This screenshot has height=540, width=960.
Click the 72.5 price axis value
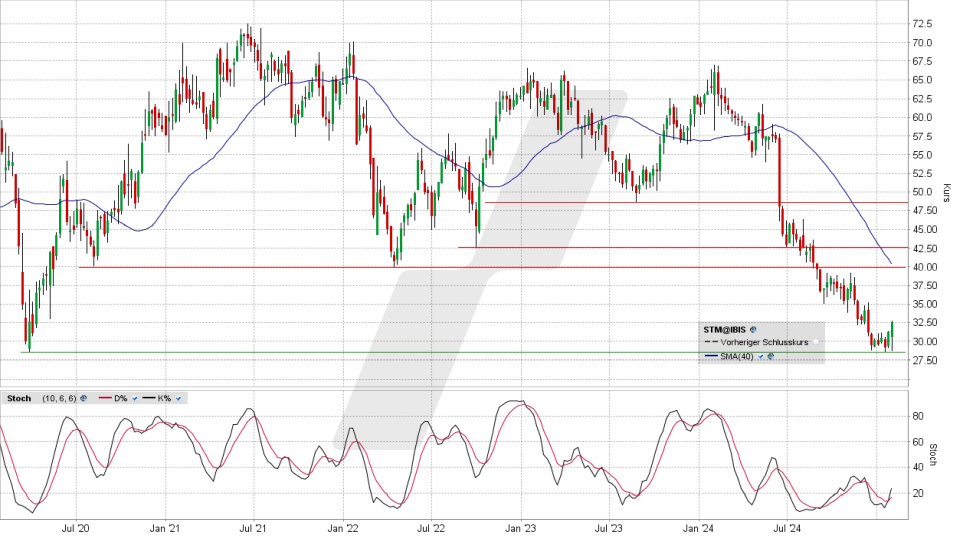tap(922, 24)
